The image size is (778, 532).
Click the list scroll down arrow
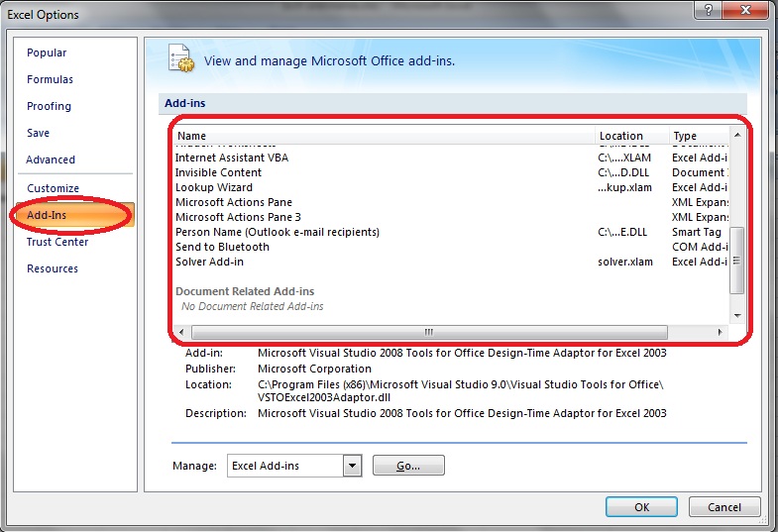(x=737, y=315)
